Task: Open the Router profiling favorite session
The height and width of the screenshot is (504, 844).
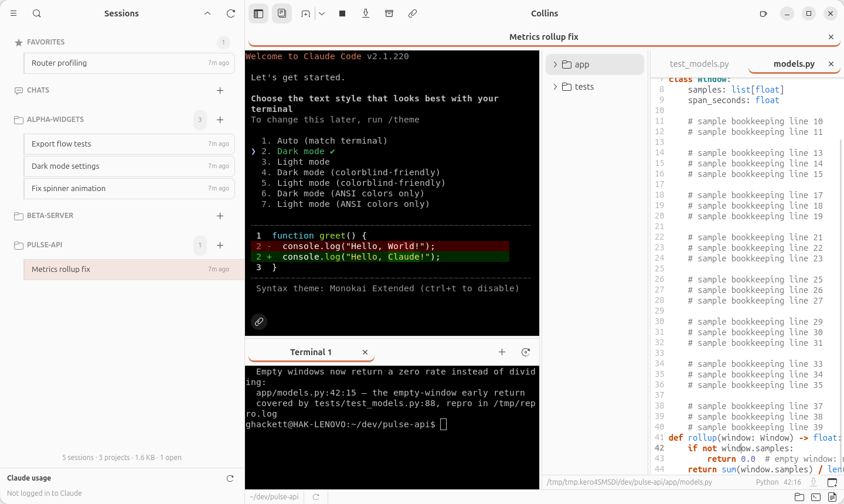Action: coord(130,63)
